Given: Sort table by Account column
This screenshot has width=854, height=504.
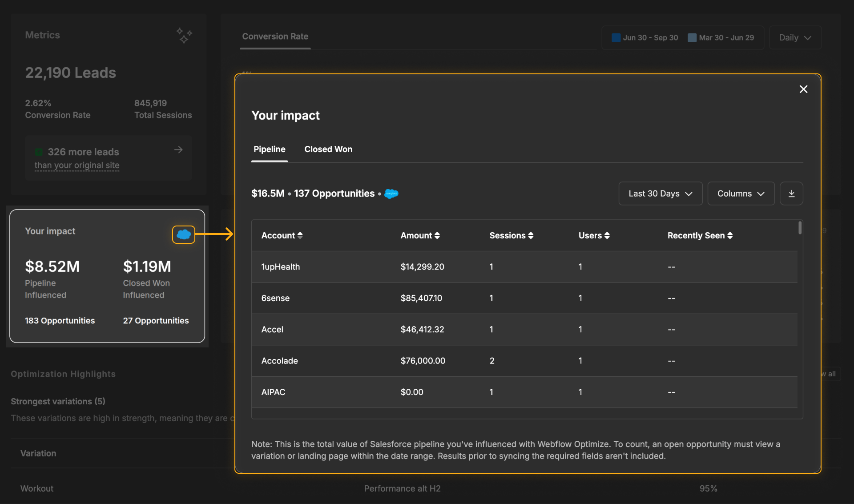Looking at the screenshot, I should 282,235.
